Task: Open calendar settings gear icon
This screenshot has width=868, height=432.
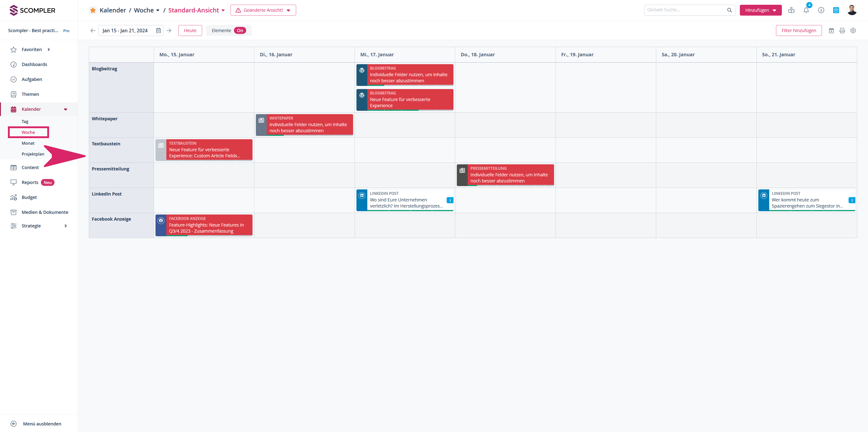Action: 853,31
